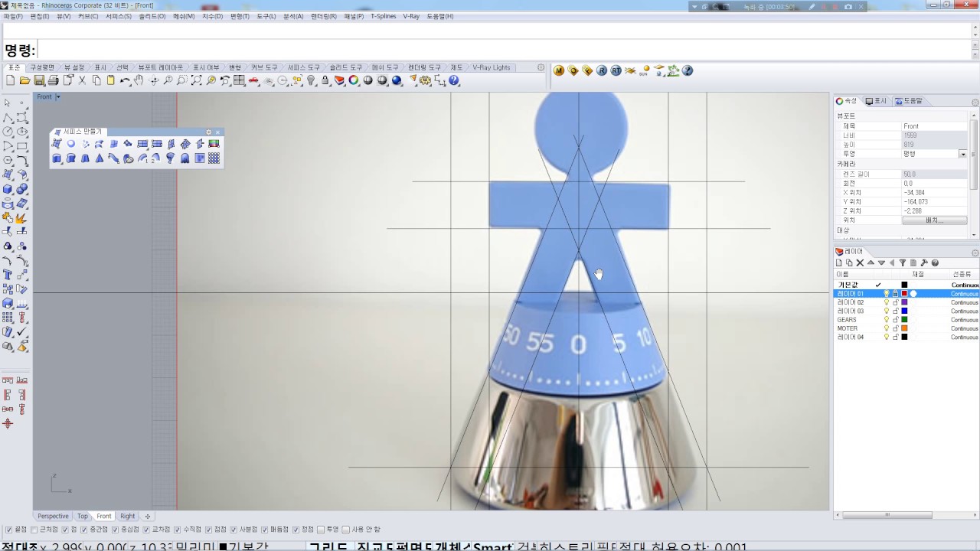
Task: Open the 커브(C) menu
Action: (x=87, y=16)
